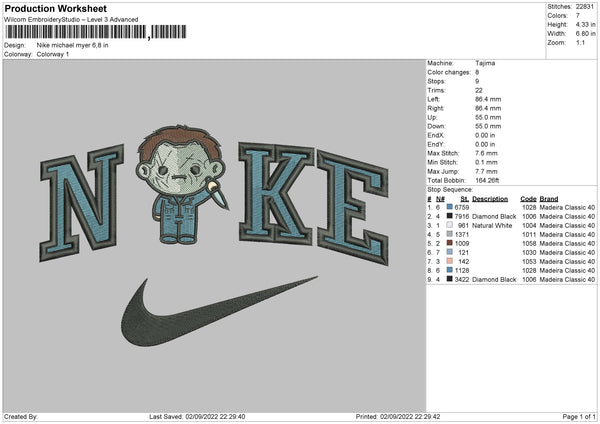Click the Trims value "22"

point(479,90)
